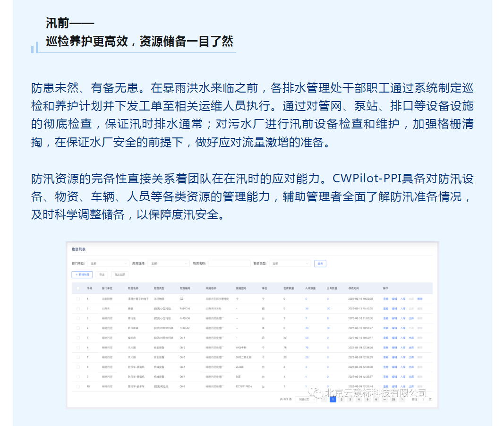The image size is (504, 426).
Task: Click the 物资名称 text input field
Action: (230, 264)
